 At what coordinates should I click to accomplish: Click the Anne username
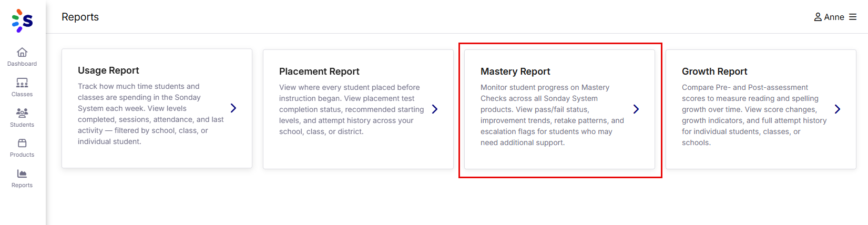pos(834,17)
